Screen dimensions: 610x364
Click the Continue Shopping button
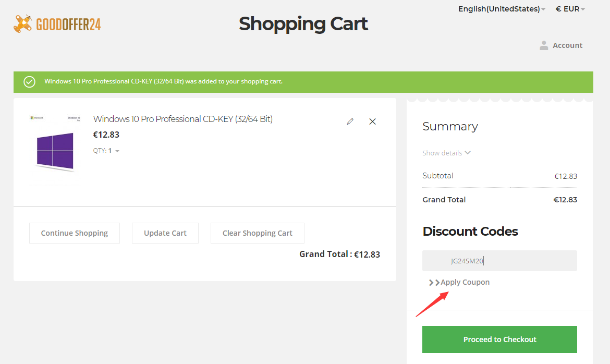click(x=75, y=233)
